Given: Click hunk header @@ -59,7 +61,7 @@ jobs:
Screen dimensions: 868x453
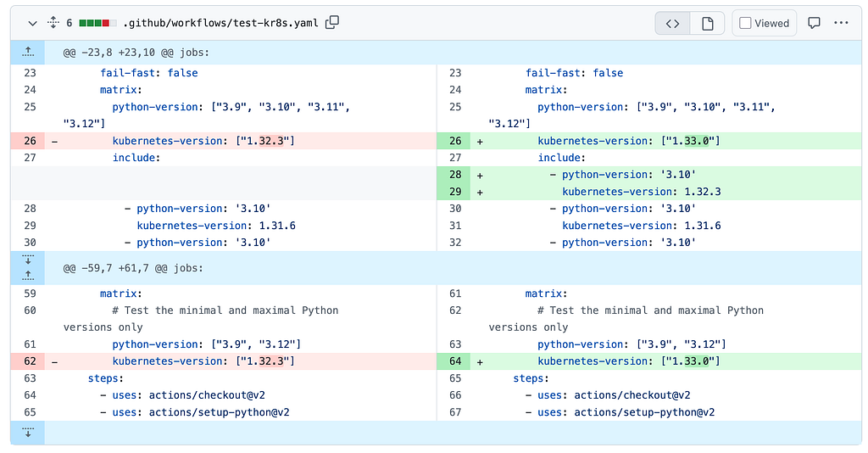Looking at the screenshot, I should [x=133, y=268].
